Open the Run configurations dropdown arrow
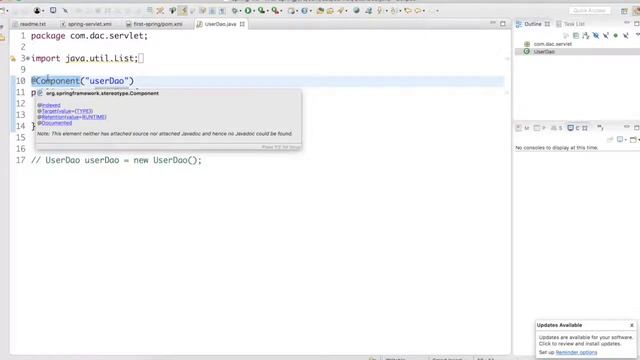This screenshot has width=640, height=360. coord(254,11)
